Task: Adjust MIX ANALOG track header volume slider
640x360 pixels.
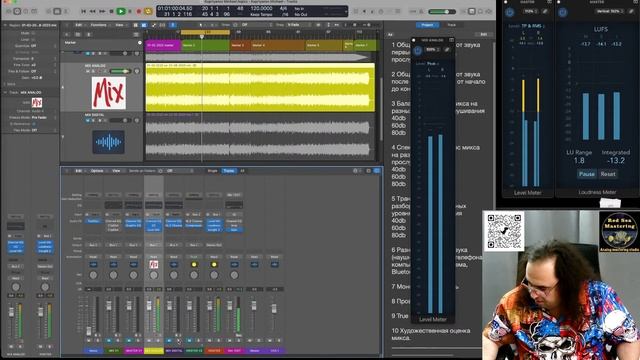Action: [x=120, y=71]
